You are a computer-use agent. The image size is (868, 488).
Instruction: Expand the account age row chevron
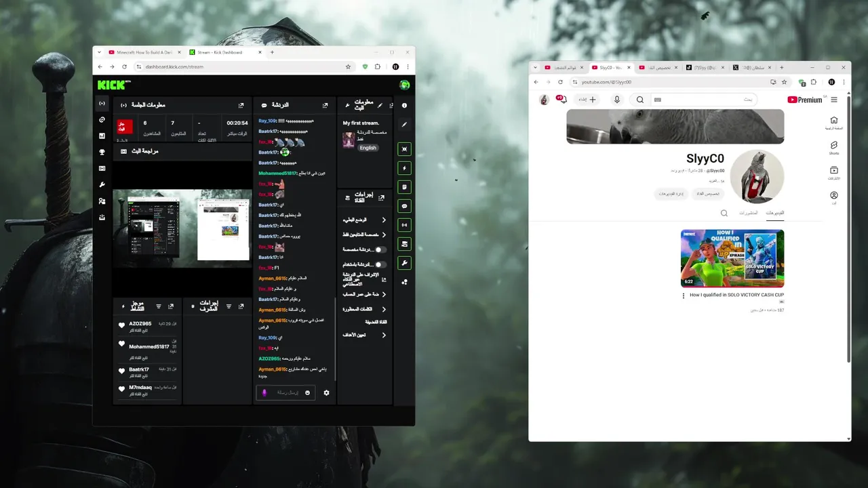pyautogui.click(x=384, y=294)
